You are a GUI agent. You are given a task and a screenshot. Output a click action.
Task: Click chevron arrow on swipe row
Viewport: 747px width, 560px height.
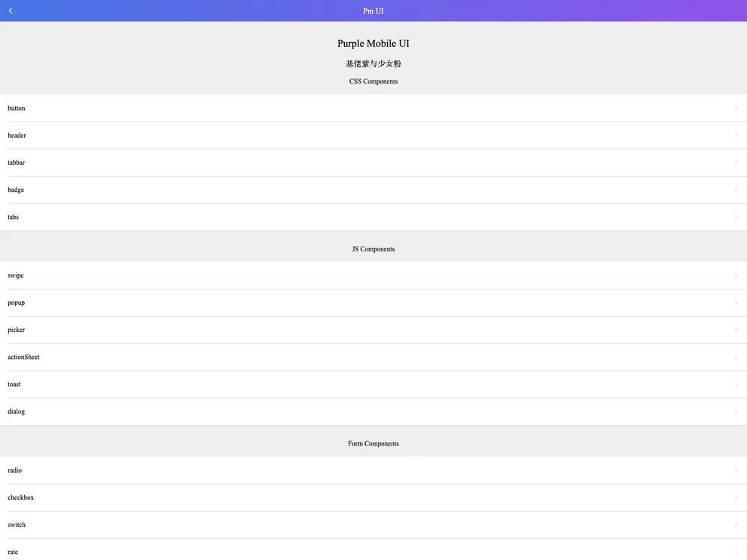tap(736, 275)
